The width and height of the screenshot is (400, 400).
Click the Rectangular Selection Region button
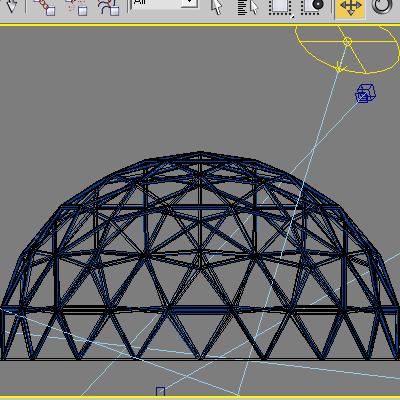coord(280,7)
